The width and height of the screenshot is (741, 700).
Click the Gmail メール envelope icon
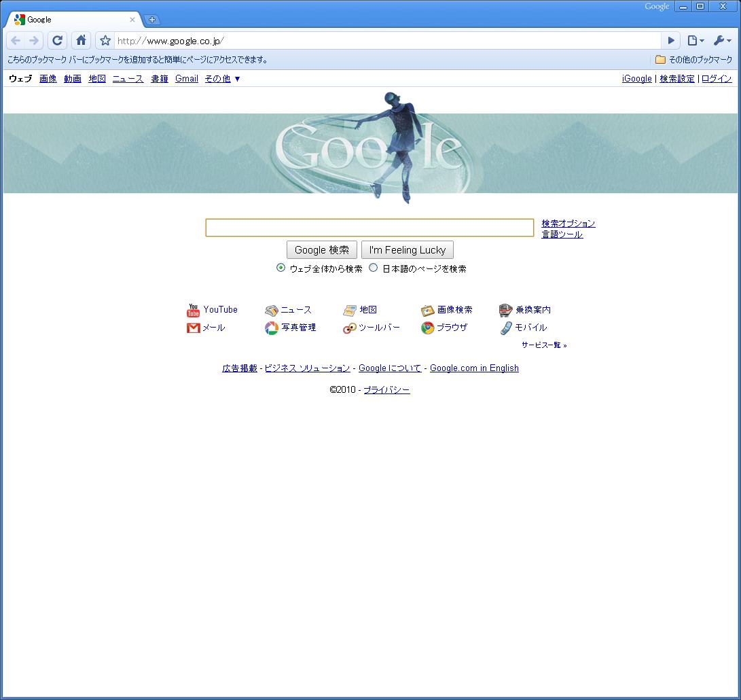click(x=194, y=328)
